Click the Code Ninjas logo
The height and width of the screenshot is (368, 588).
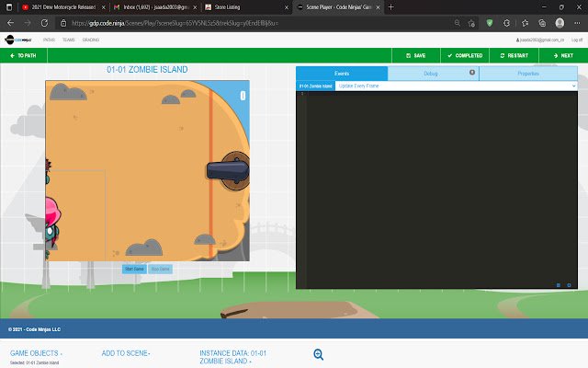(18, 40)
